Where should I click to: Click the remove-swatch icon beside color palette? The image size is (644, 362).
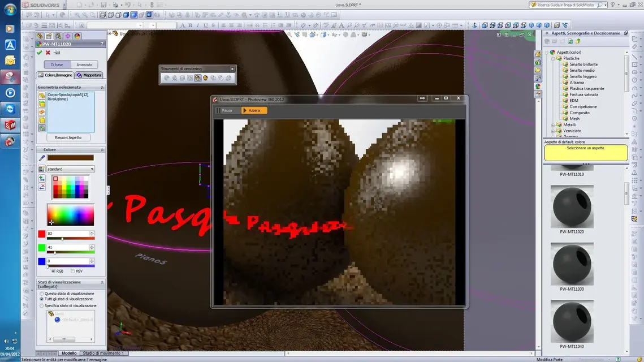click(x=41, y=187)
